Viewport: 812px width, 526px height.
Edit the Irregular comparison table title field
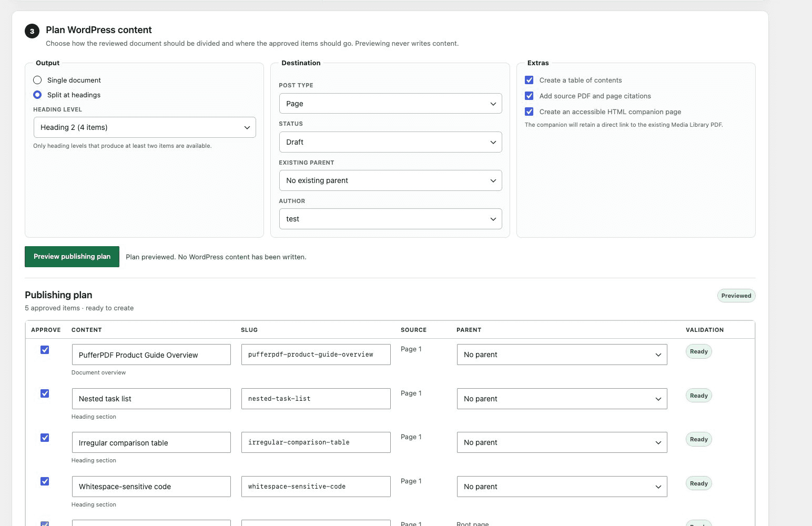(x=151, y=442)
